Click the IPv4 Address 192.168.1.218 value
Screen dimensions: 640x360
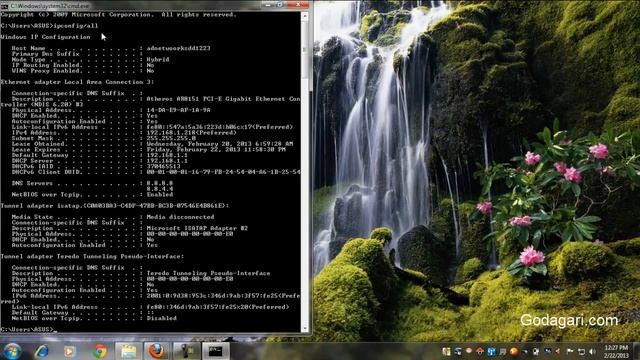point(191,133)
